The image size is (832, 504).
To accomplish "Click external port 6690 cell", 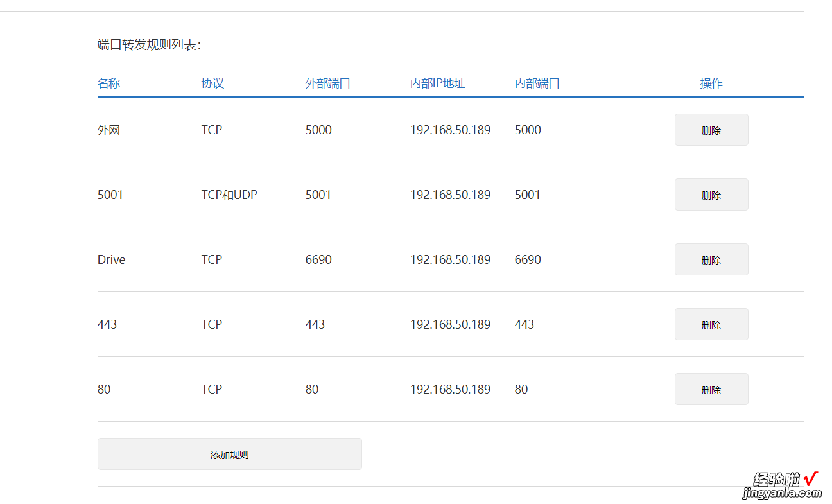I will 318,259.
